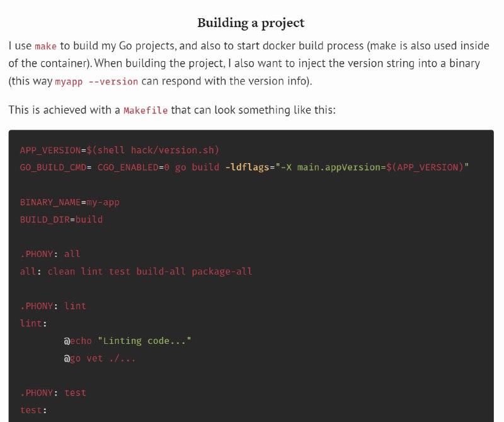Click the '-ldflags' option in code
Image resolution: width=504 pixels, height=422 pixels.
(x=247, y=168)
